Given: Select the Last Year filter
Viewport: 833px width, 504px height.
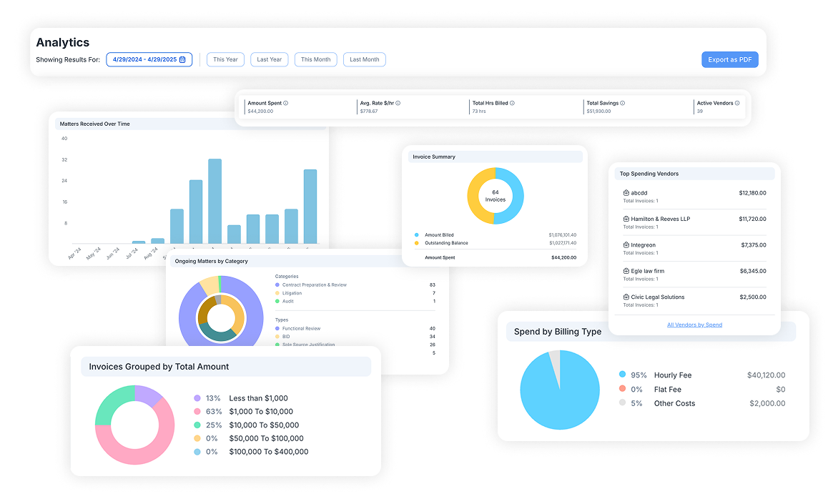Looking at the screenshot, I should (x=270, y=59).
